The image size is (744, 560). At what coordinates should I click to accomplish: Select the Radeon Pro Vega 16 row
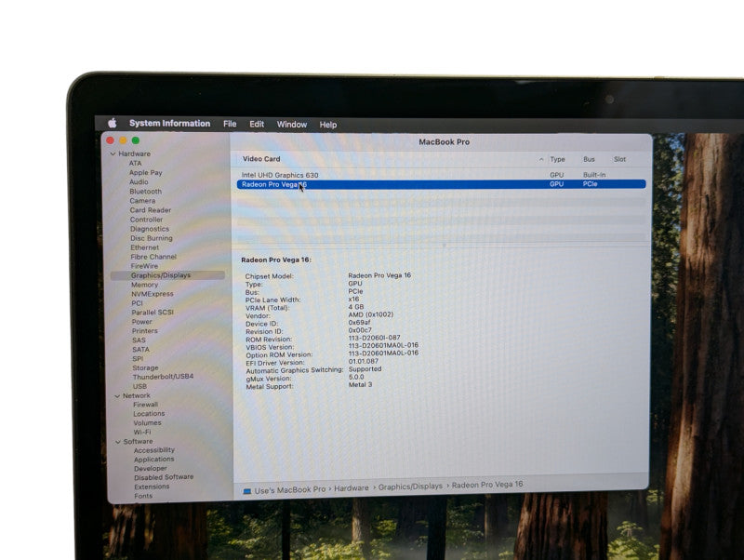point(441,184)
